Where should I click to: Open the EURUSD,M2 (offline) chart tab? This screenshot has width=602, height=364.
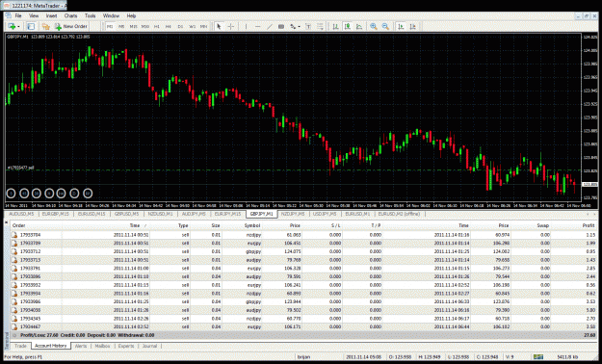point(400,214)
